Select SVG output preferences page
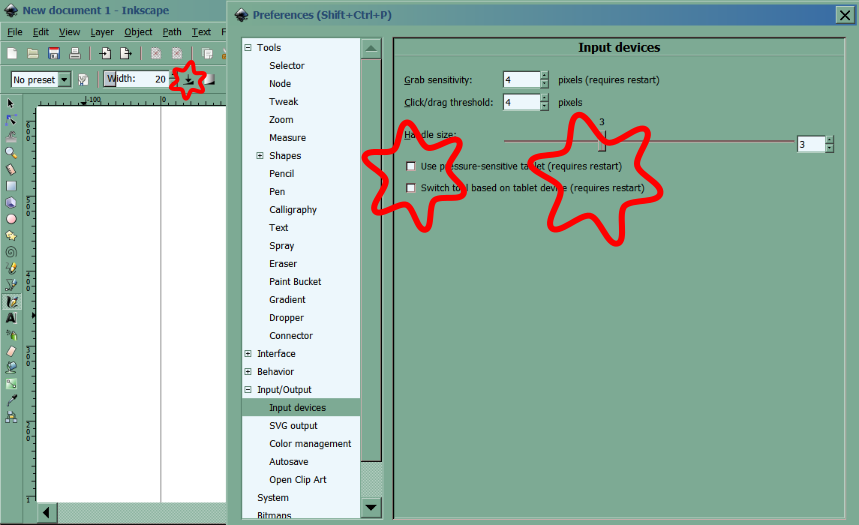 [x=293, y=426]
